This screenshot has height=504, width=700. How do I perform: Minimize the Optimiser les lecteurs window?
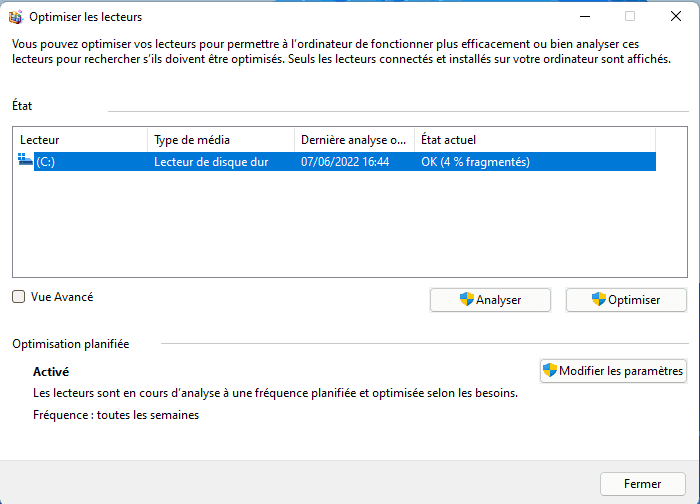pyautogui.click(x=585, y=17)
